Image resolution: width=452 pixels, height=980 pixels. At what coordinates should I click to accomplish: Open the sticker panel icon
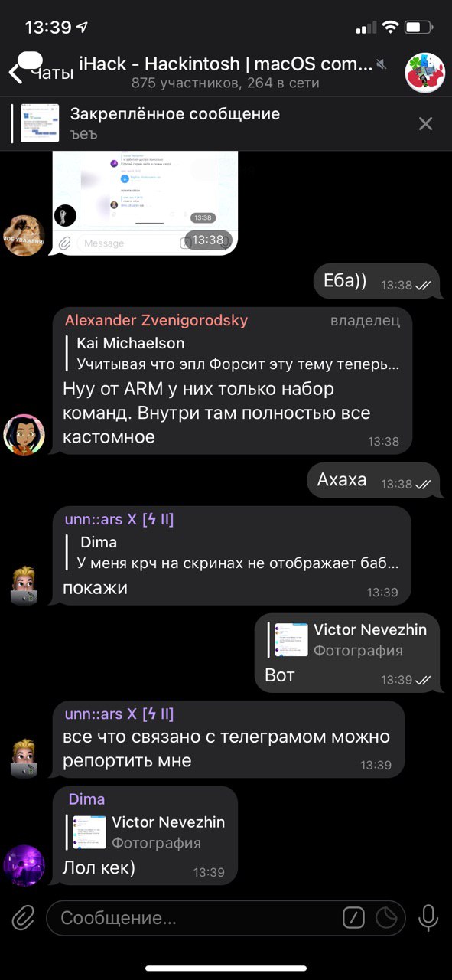pos(387,917)
